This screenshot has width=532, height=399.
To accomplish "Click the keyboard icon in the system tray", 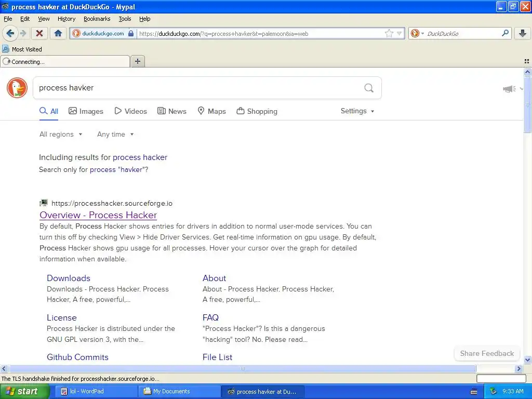I will click(474, 392).
